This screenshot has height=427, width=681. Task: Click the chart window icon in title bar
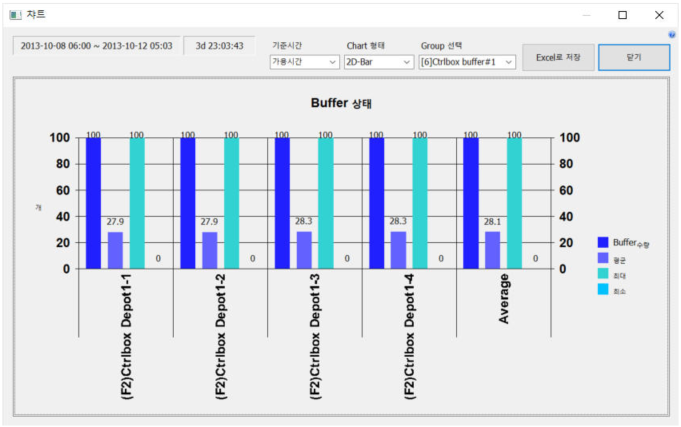click(x=15, y=15)
